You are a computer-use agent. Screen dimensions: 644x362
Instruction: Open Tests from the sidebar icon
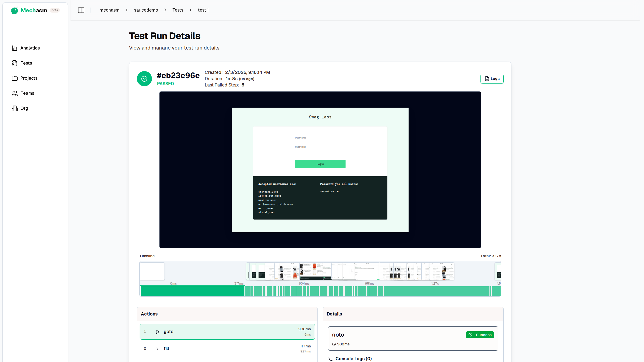pyautogui.click(x=15, y=63)
